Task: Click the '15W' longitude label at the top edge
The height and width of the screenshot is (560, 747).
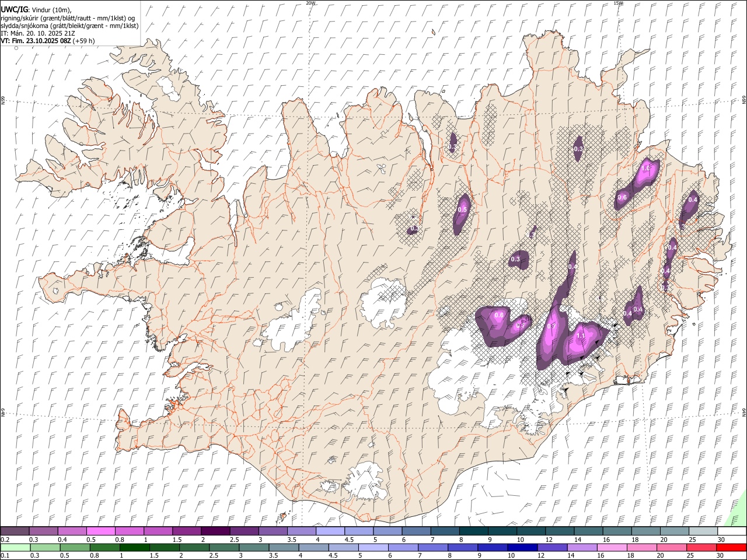Action: tap(619, 3)
